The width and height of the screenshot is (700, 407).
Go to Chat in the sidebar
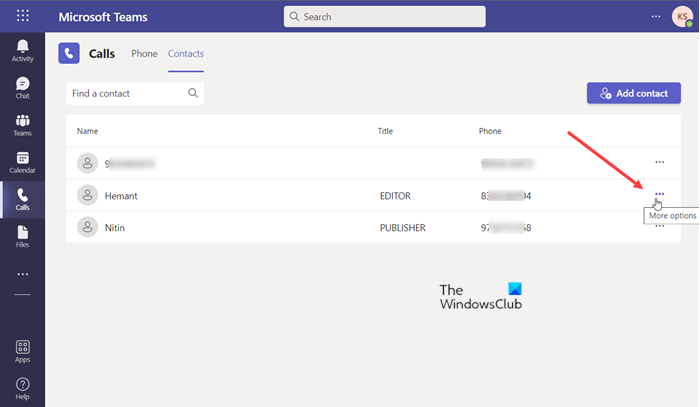(x=22, y=88)
